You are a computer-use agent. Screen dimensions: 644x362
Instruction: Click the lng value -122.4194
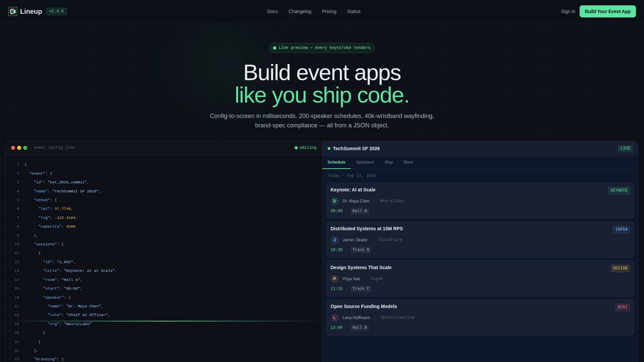point(65,218)
